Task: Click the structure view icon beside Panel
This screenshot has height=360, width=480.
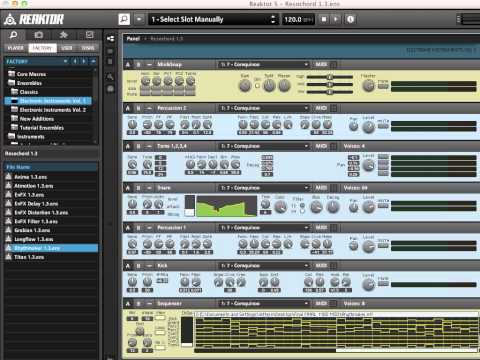Action: point(110,39)
